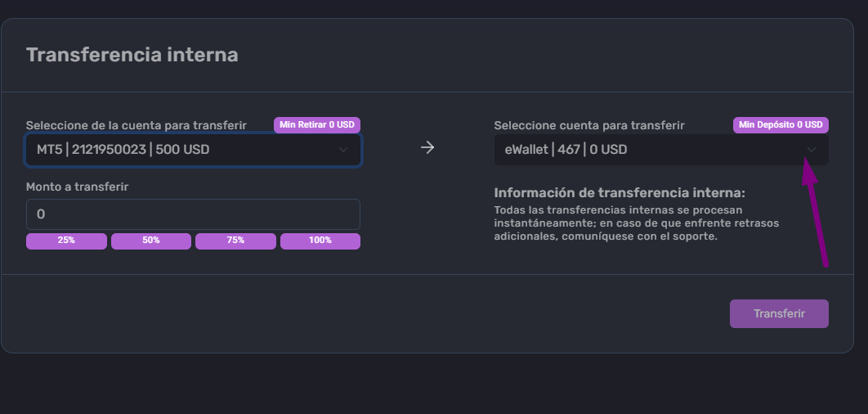Click the Transferencia interna heading
The height and width of the screenshot is (414, 868).
tap(132, 55)
